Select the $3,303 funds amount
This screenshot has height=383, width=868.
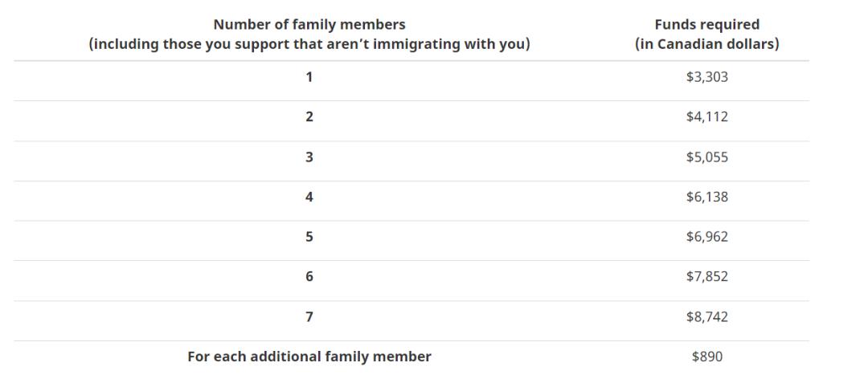click(x=706, y=77)
